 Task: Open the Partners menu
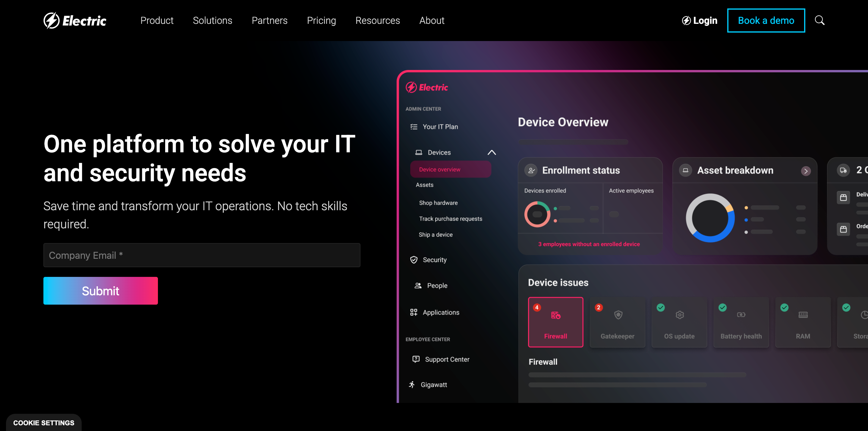pos(269,21)
